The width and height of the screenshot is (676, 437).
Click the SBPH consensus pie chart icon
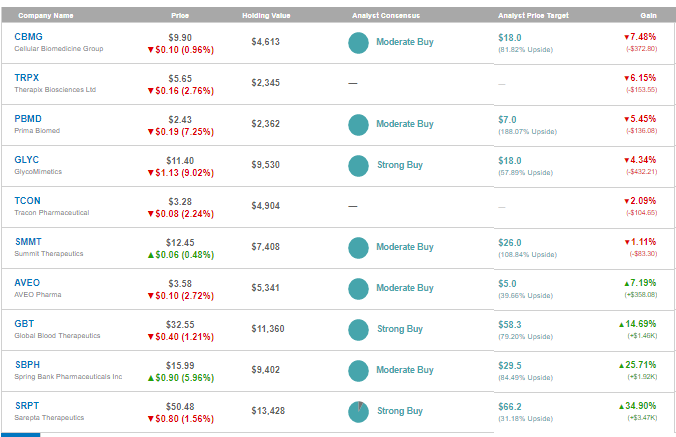359,370
